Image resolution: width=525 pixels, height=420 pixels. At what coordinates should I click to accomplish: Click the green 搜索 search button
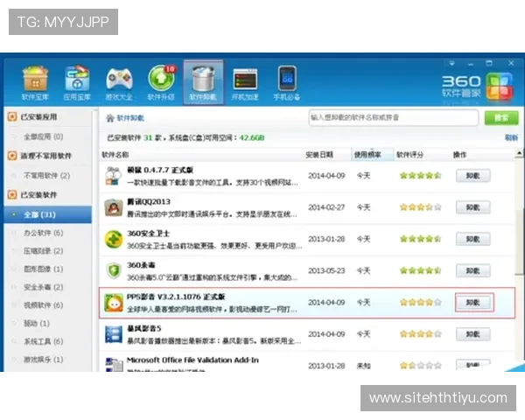click(x=500, y=117)
